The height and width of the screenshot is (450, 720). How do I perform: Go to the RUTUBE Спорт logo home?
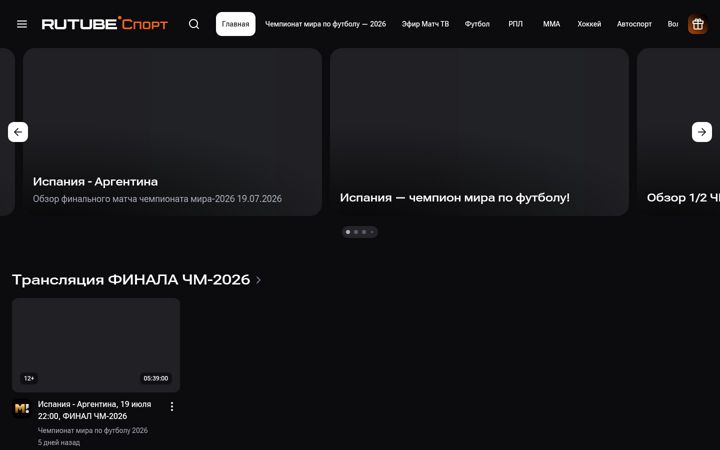(x=105, y=23)
